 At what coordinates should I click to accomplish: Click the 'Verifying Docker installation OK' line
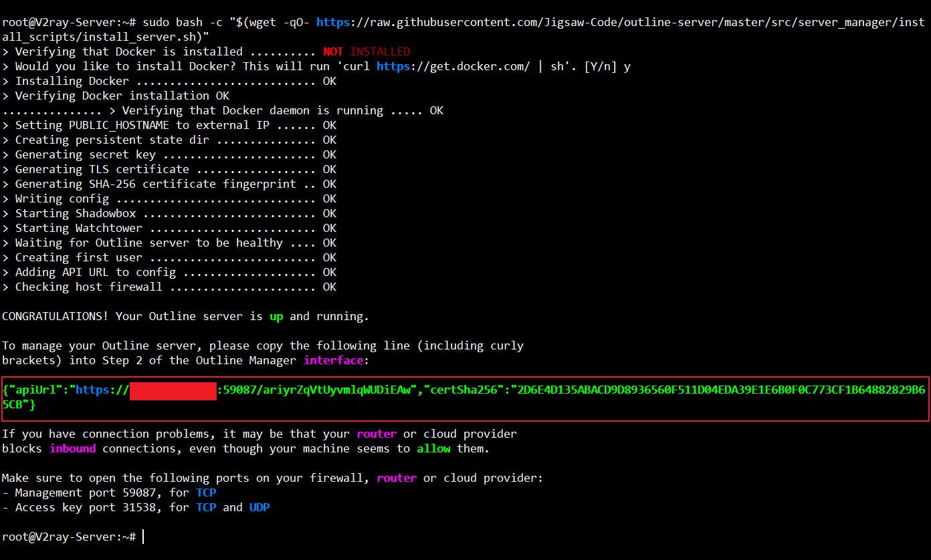point(116,96)
